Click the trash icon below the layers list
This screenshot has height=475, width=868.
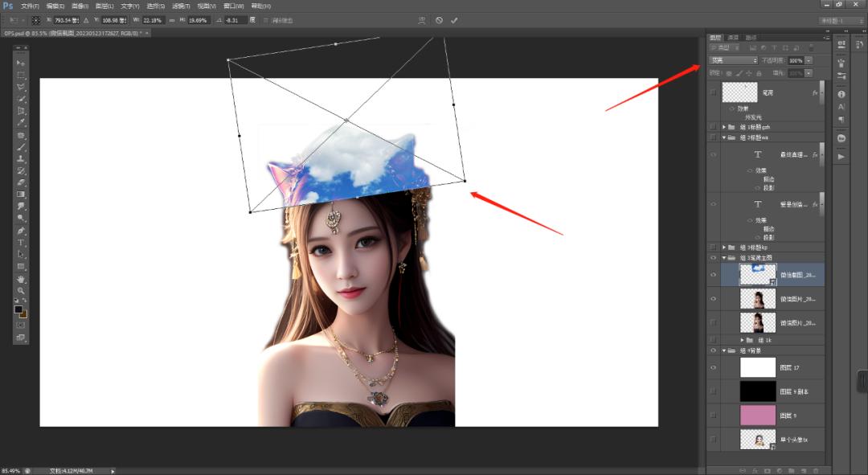(x=816, y=469)
